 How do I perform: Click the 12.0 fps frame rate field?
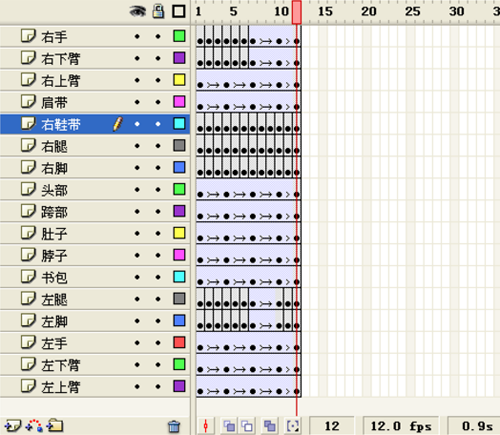click(x=401, y=426)
